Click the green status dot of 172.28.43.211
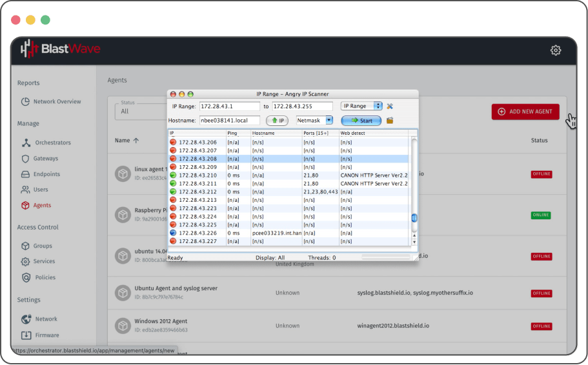The height and width of the screenshot is (365, 588). (x=173, y=184)
